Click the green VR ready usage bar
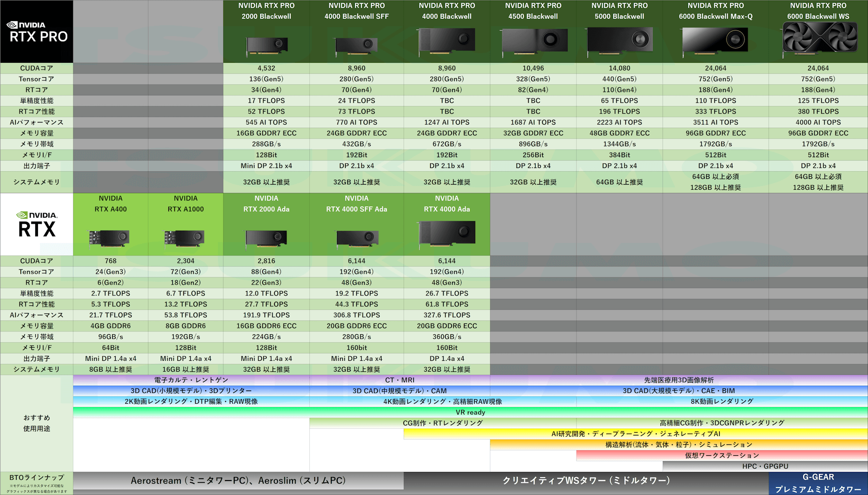 (470, 412)
